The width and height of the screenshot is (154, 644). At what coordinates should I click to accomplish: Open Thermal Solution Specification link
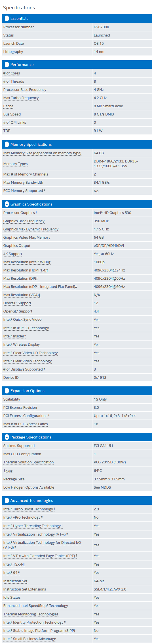point(28,462)
